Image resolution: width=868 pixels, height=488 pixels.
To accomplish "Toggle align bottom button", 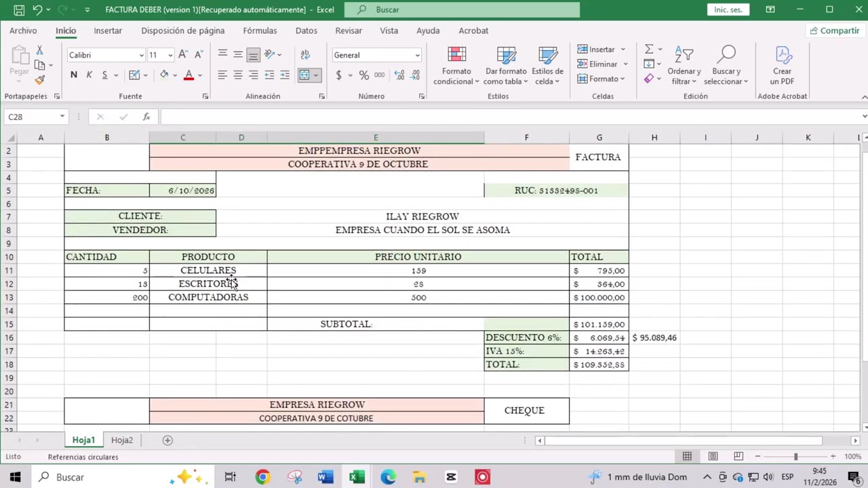I will tap(253, 55).
